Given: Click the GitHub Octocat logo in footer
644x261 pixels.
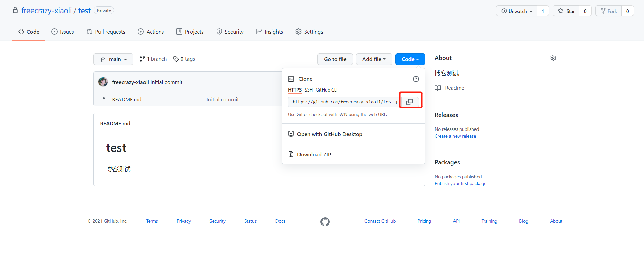Looking at the screenshot, I should (325, 222).
